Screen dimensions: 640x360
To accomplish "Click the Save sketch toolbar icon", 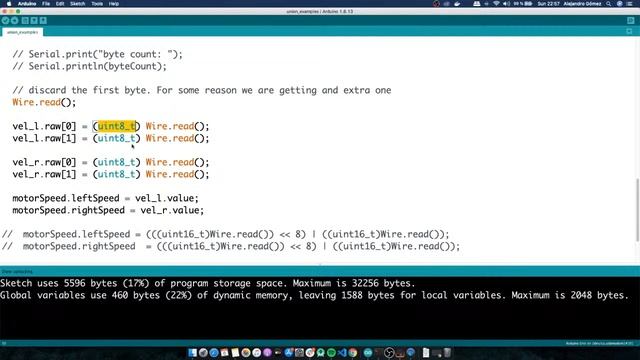I will click(x=43, y=20).
